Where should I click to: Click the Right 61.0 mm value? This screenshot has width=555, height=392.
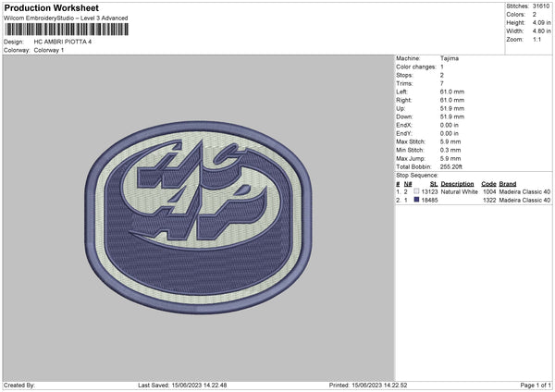point(452,100)
